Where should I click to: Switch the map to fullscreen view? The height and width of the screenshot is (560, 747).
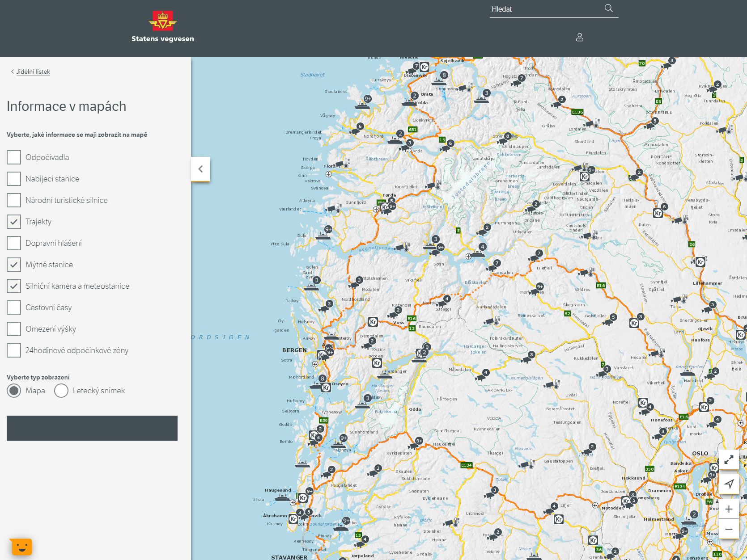[x=729, y=459]
